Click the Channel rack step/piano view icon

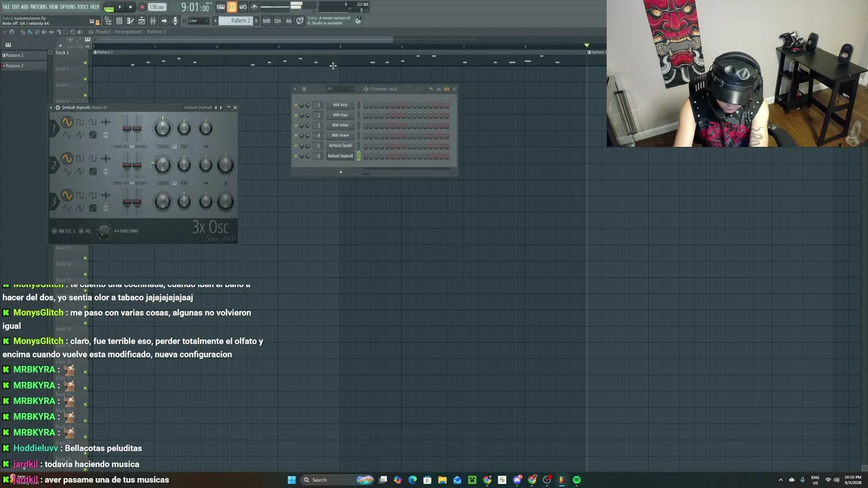click(x=446, y=89)
